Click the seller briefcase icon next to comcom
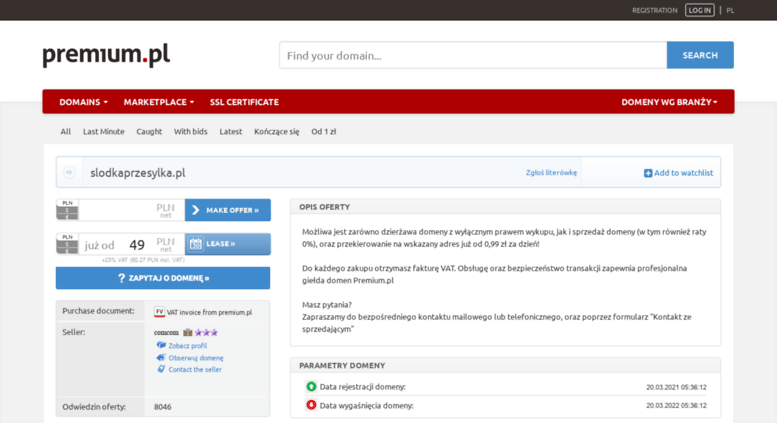The image size is (777, 423). tap(187, 332)
